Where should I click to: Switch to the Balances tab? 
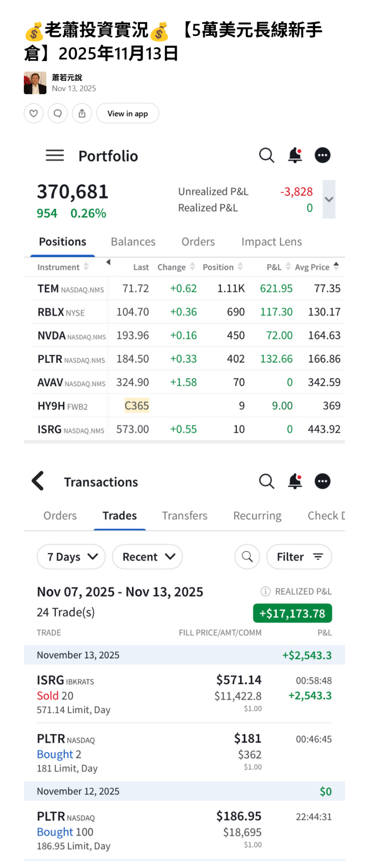133,242
